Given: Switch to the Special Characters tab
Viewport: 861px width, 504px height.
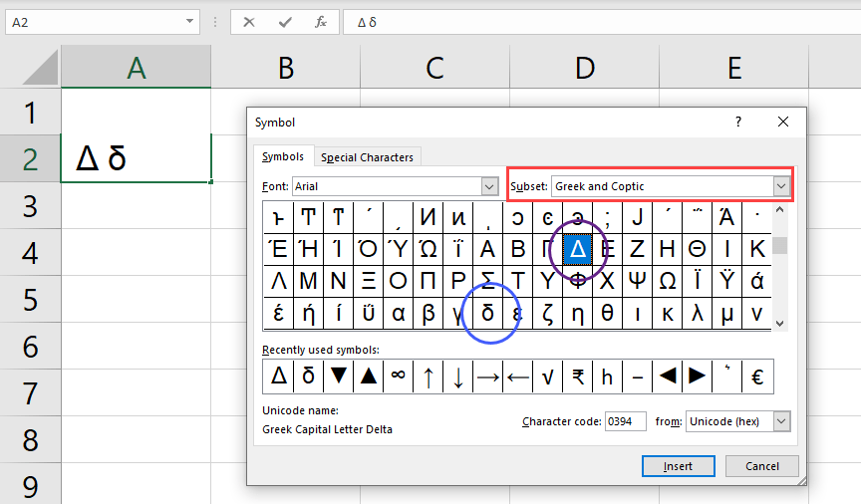Looking at the screenshot, I should click(x=367, y=157).
